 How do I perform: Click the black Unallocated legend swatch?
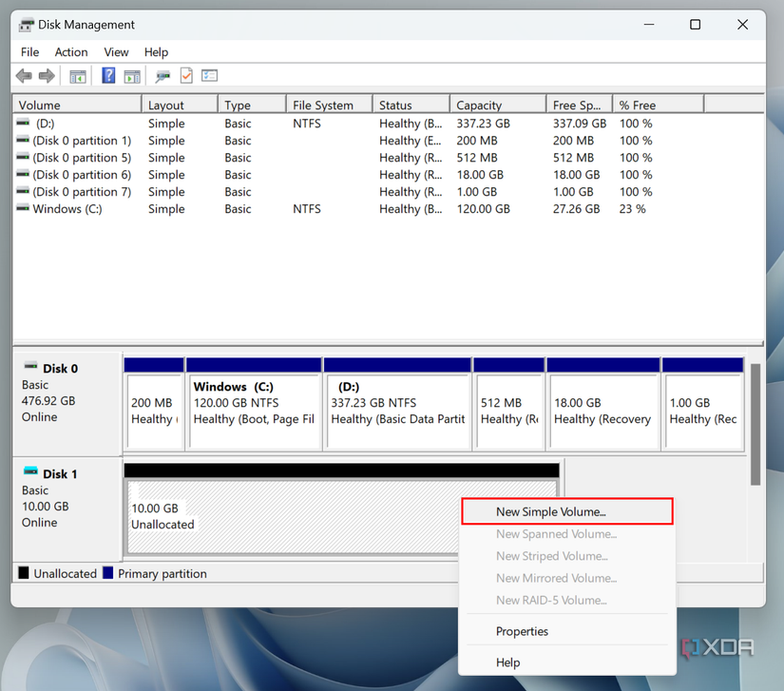point(24,572)
